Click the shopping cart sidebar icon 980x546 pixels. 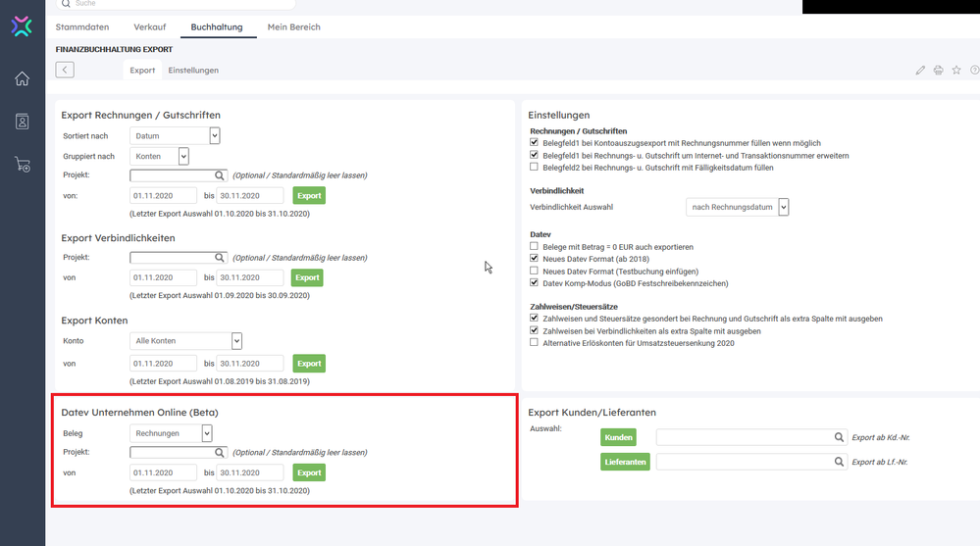tap(22, 165)
